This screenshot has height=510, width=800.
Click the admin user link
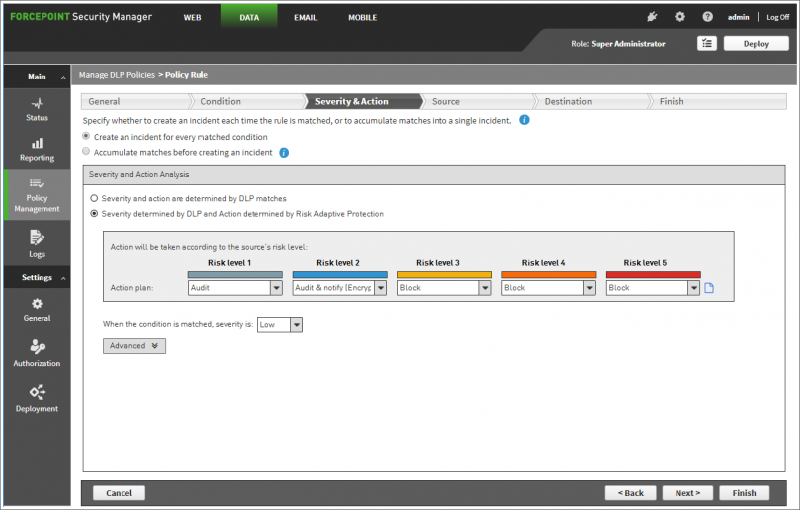[738, 17]
